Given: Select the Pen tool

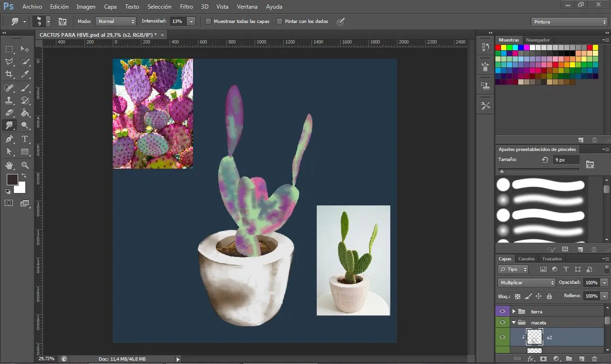Looking at the screenshot, I should click(9, 139).
